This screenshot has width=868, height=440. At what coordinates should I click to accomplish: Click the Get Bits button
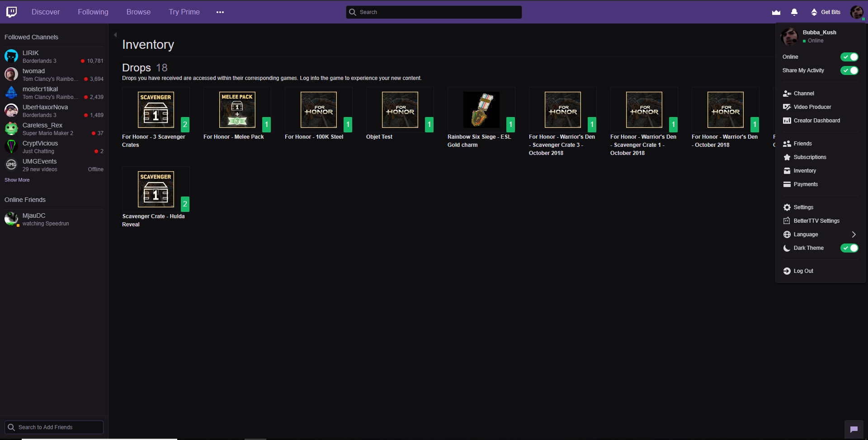point(826,12)
